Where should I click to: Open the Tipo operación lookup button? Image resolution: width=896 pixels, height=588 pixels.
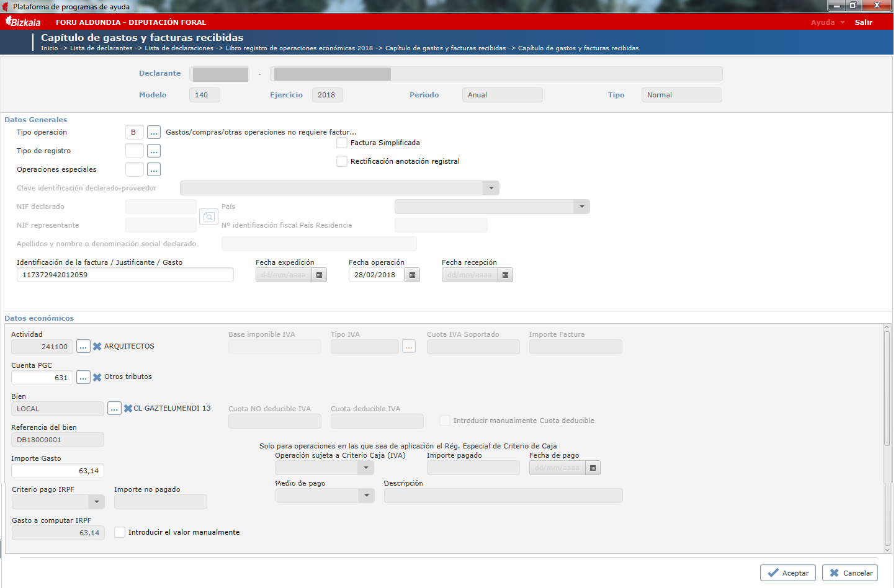point(154,132)
